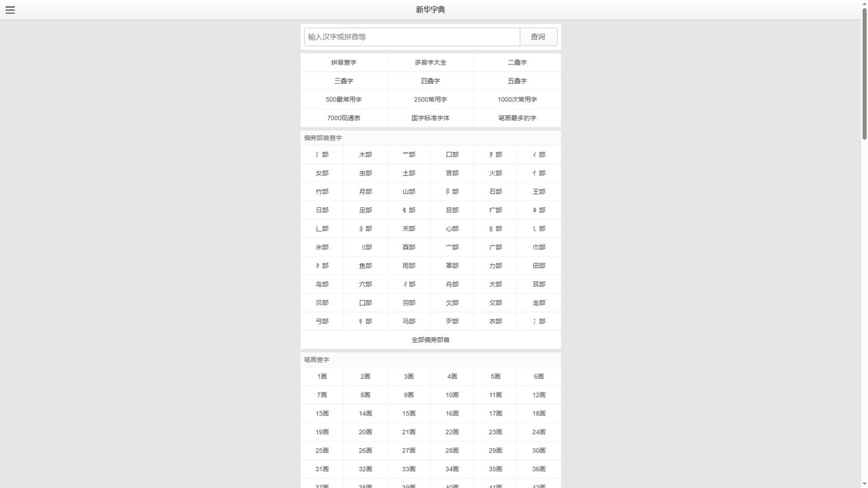This screenshot has width=868, height=488.
Task: Choose 日部 radical
Action: pyautogui.click(x=322, y=210)
